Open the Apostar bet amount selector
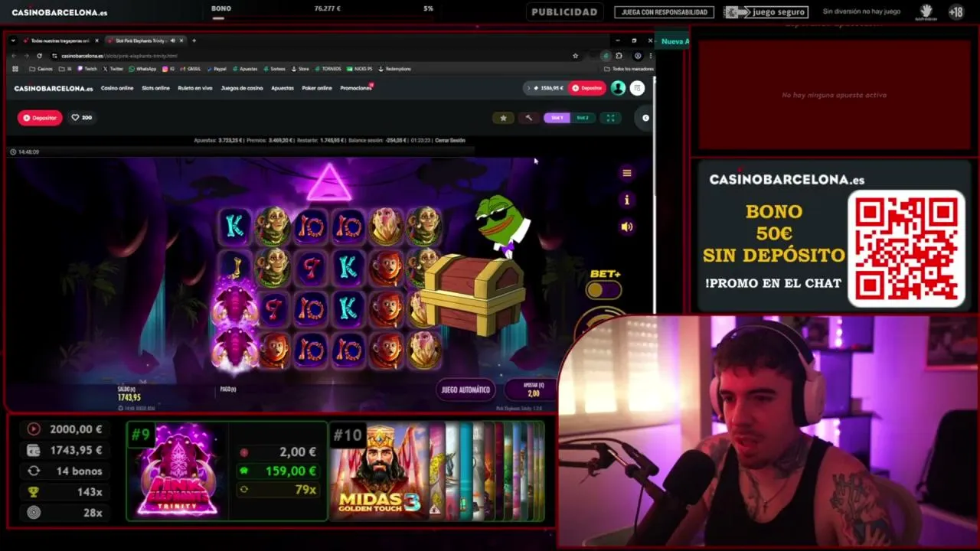This screenshot has width=980, height=551. coord(533,390)
